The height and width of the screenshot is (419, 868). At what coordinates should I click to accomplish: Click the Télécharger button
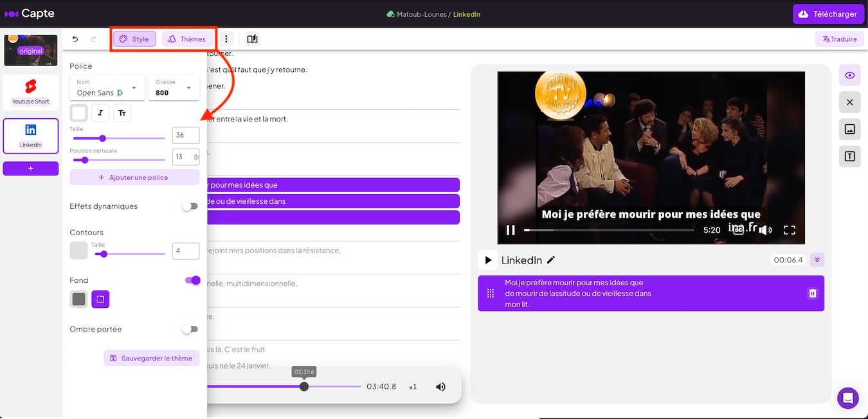(x=828, y=14)
